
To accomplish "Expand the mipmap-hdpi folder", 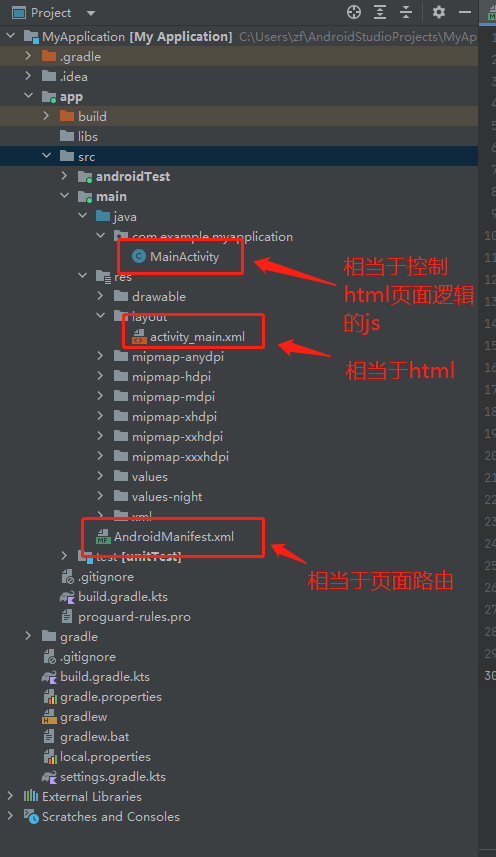I will tap(101, 376).
